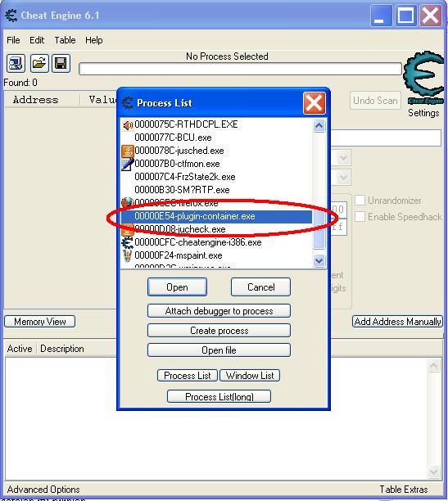Select 00000D08-jucheck.exe process
This screenshot has width=448, height=501.
[216, 229]
